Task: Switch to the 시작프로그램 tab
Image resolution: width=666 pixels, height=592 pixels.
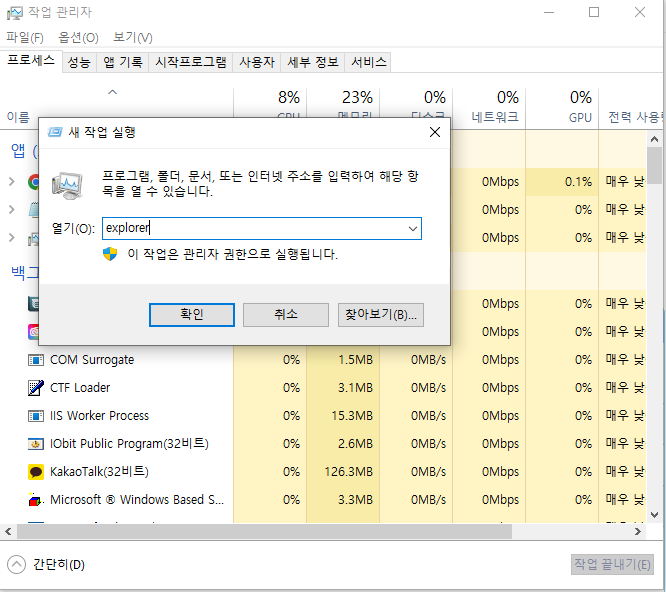Action: [x=191, y=62]
